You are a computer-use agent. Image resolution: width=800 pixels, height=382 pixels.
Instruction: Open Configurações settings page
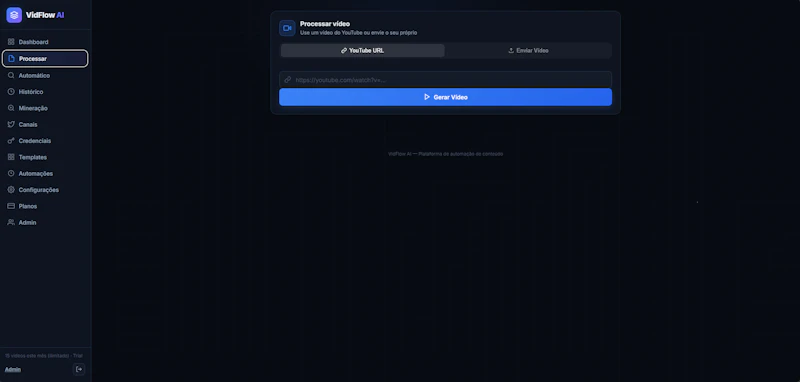[x=45, y=190]
